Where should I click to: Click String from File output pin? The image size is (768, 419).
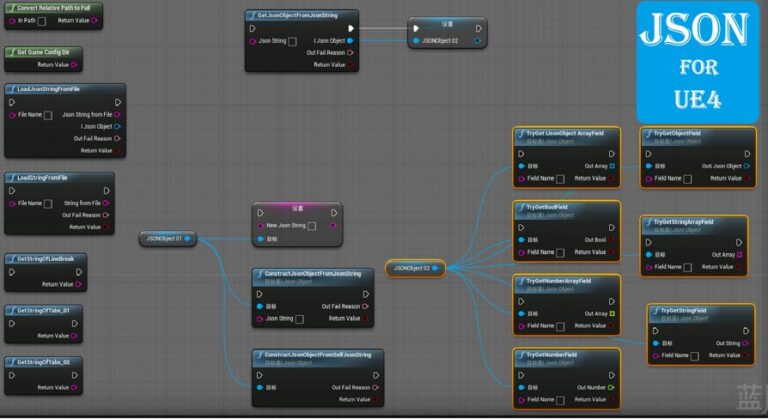tap(106, 203)
